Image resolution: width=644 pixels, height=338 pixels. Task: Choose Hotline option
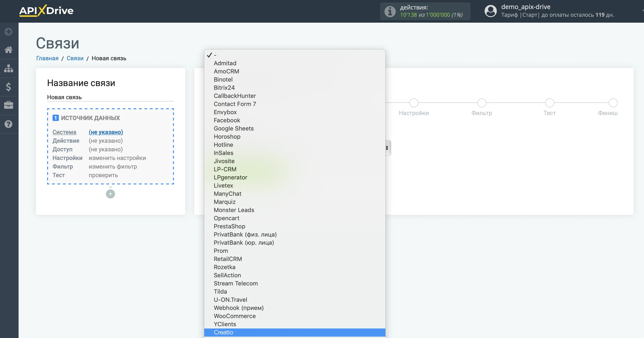[x=295, y=145]
